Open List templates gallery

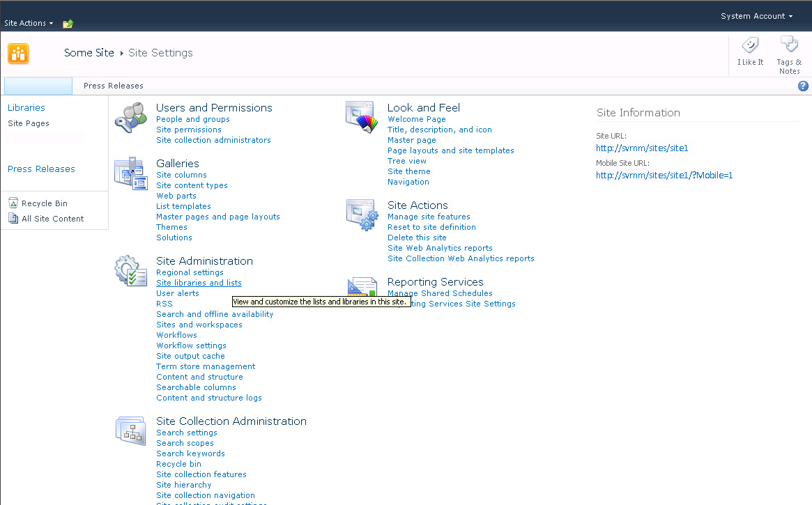(x=184, y=206)
